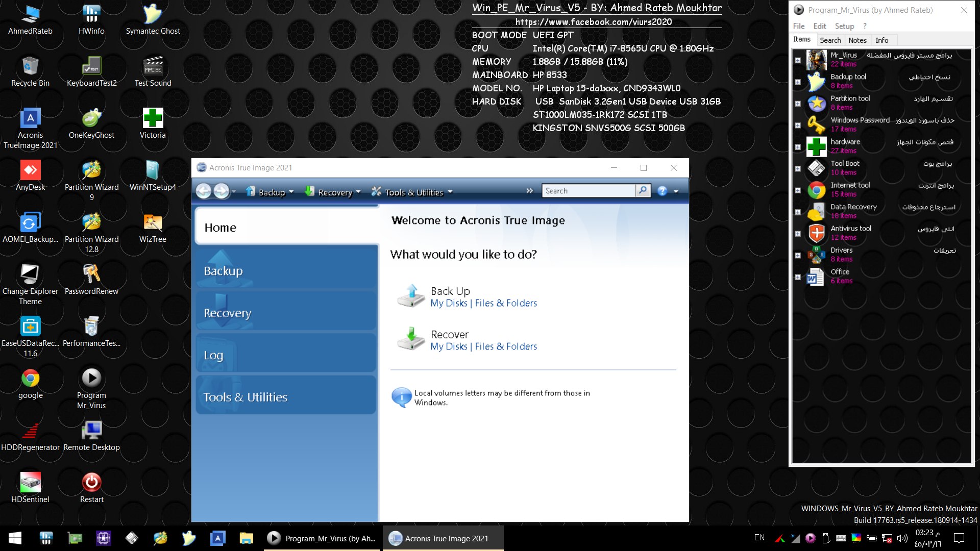
Task: Expand the Antivirus tool tree group
Action: click(798, 234)
